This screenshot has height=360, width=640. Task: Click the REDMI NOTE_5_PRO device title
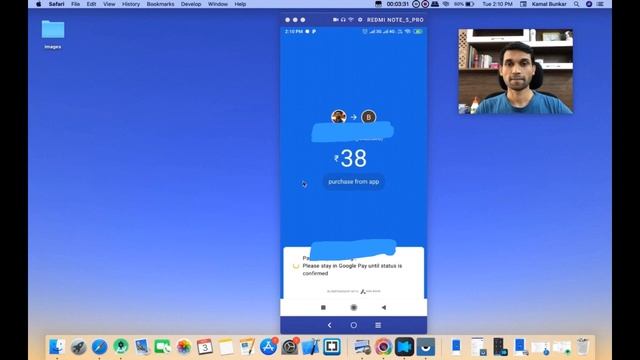point(395,20)
